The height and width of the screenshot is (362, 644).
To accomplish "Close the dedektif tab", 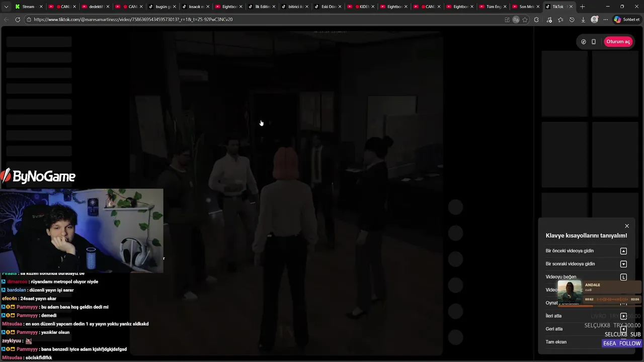I will click(x=108, y=7).
